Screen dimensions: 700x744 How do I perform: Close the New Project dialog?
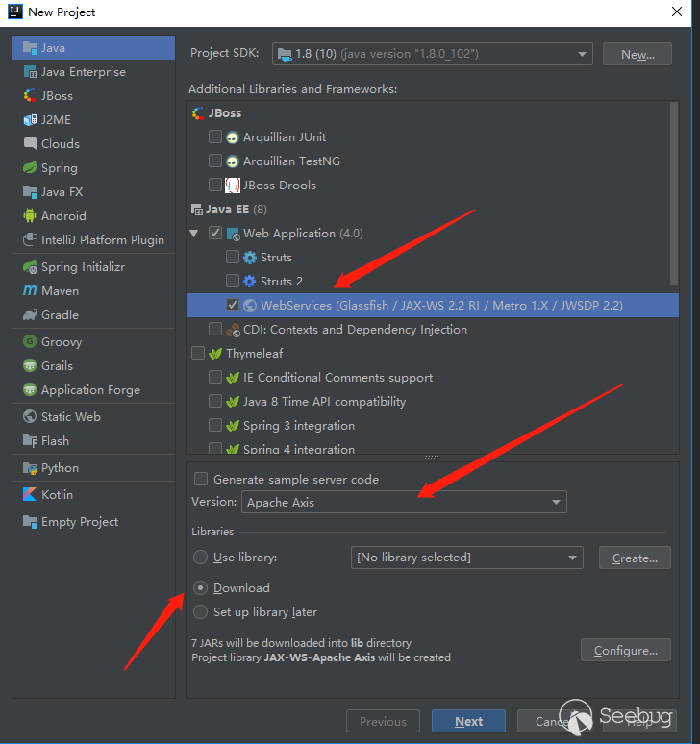tap(677, 12)
